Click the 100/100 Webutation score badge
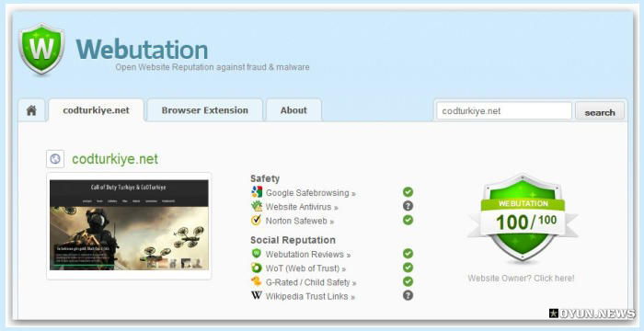Image resolution: width=644 pixels, height=331 pixels. point(523,218)
